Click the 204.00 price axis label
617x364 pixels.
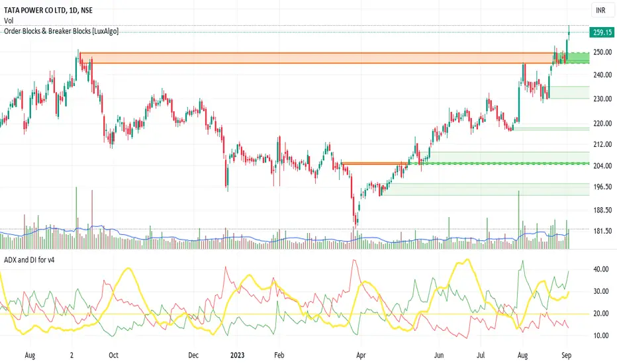[x=602, y=166]
